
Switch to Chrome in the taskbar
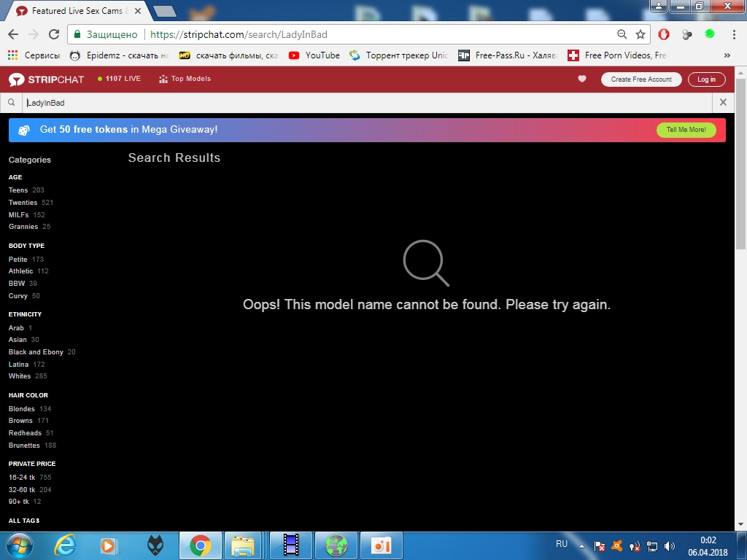(200, 545)
